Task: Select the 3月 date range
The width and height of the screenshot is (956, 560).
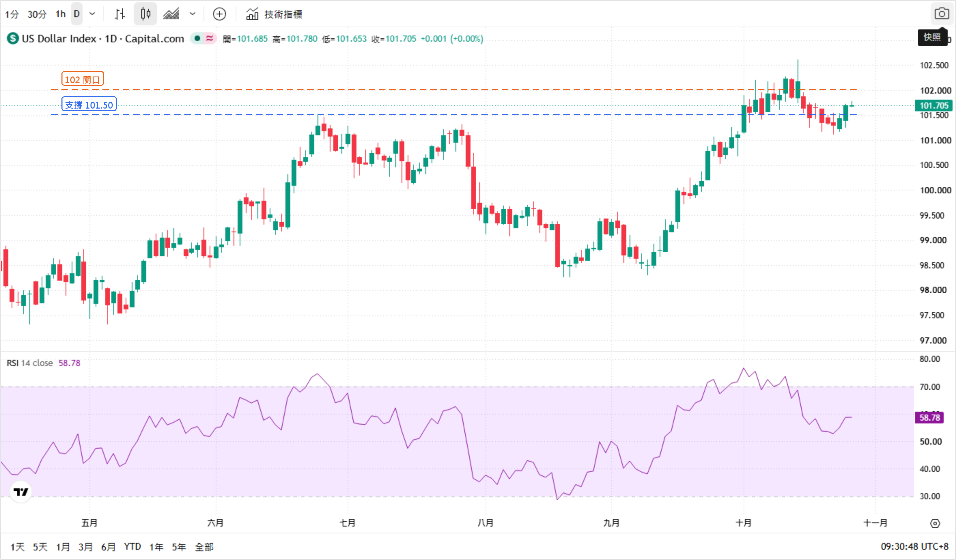Action: pyautogui.click(x=85, y=547)
